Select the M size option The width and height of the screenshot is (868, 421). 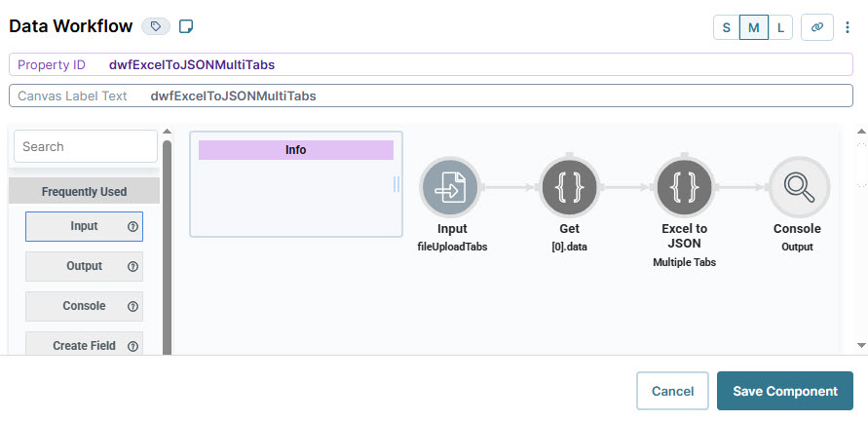coord(753,27)
